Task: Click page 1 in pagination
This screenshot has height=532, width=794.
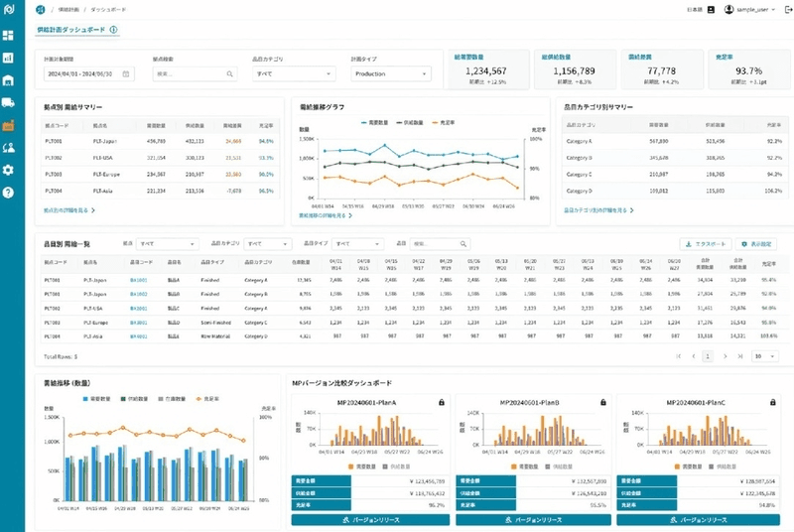Action: tap(708, 356)
